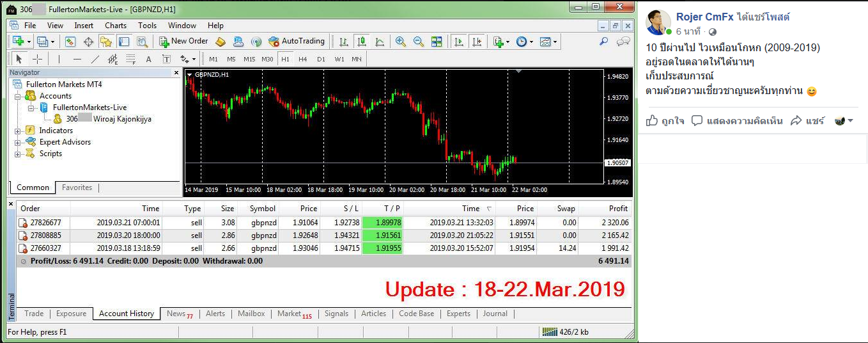The image size is (868, 343).
Task: Open the Insert menu
Action: 84,26
